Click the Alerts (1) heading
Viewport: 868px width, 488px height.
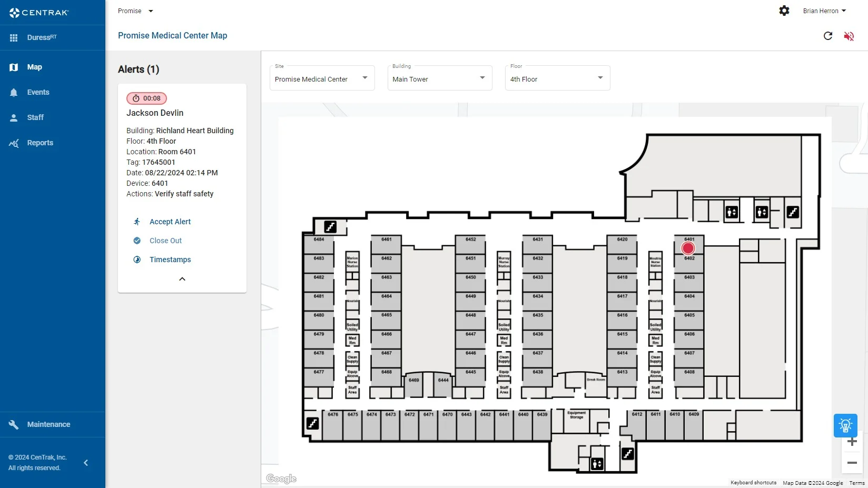pos(139,69)
